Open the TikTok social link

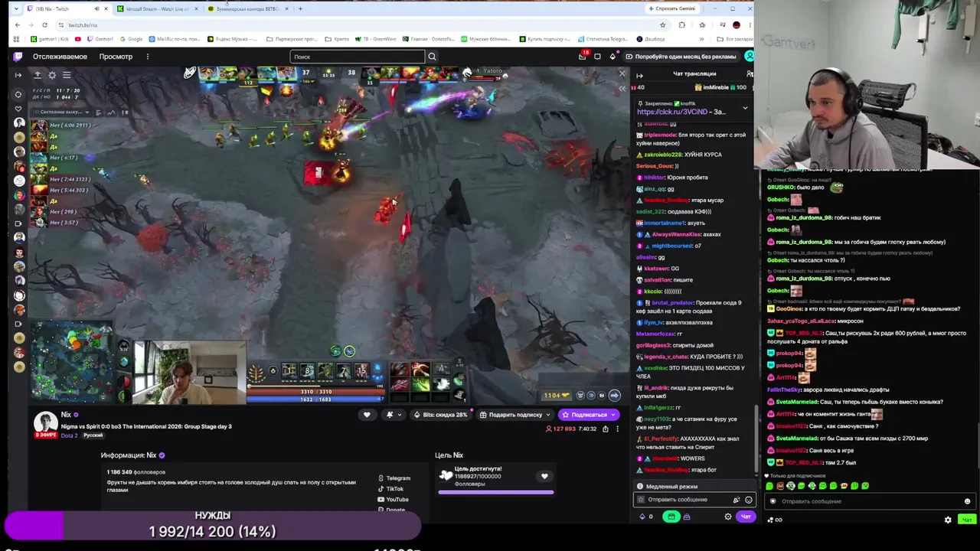(390, 489)
